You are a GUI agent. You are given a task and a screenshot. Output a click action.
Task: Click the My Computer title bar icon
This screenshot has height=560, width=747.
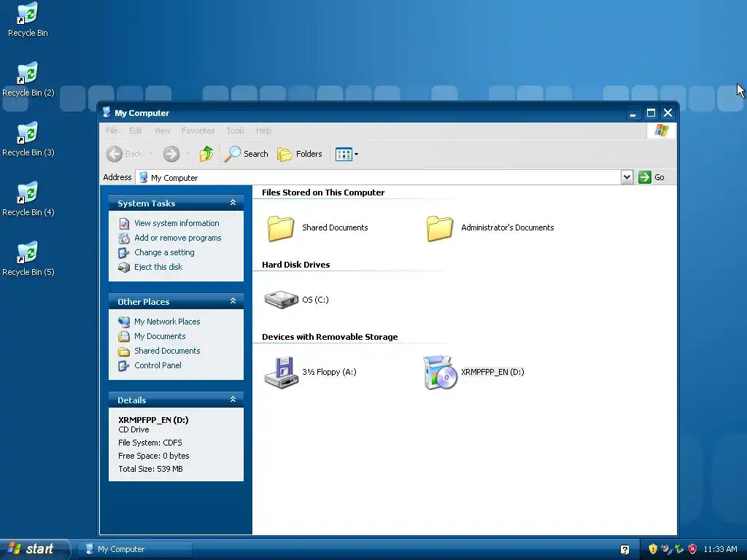[x=107, y=112]
